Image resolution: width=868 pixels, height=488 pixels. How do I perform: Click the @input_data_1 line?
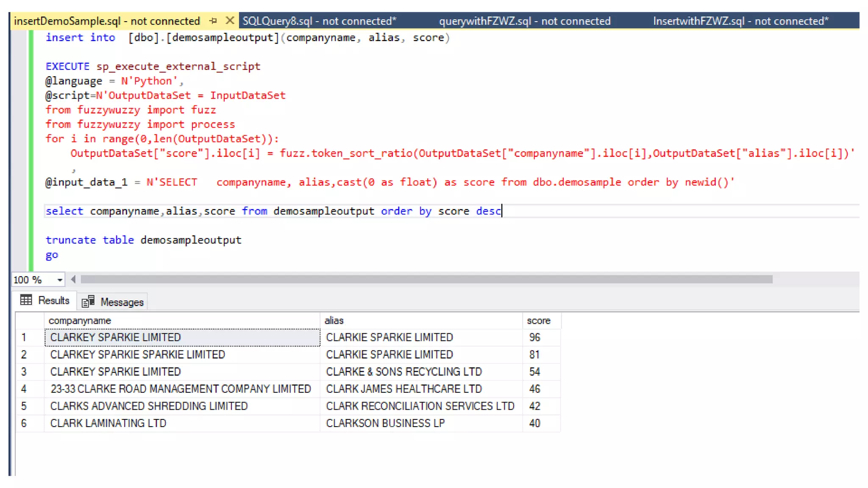[390, 182]
